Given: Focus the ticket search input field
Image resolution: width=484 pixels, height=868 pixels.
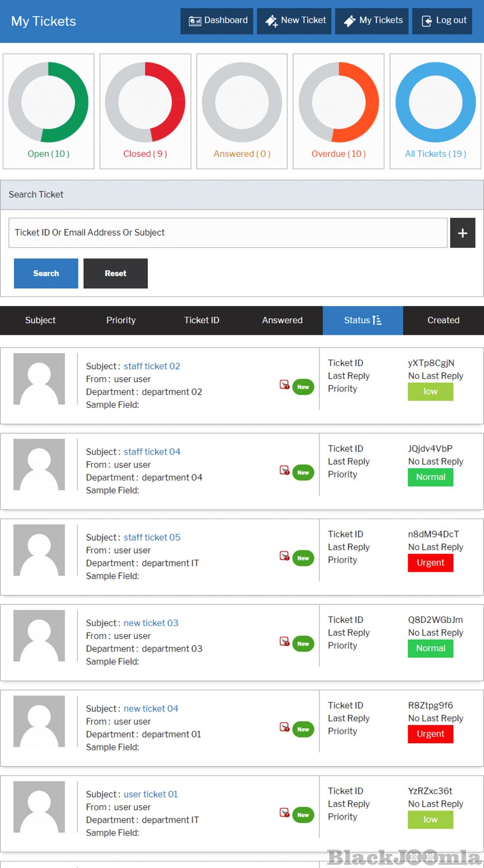Looking at the screenshot, I should 228,233.
